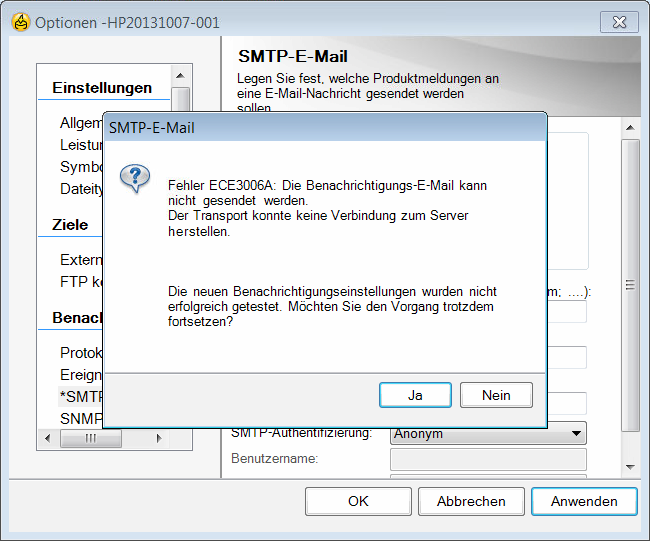Click the sidebar horizontal scrollbar thumb

(x=91, y=438)
